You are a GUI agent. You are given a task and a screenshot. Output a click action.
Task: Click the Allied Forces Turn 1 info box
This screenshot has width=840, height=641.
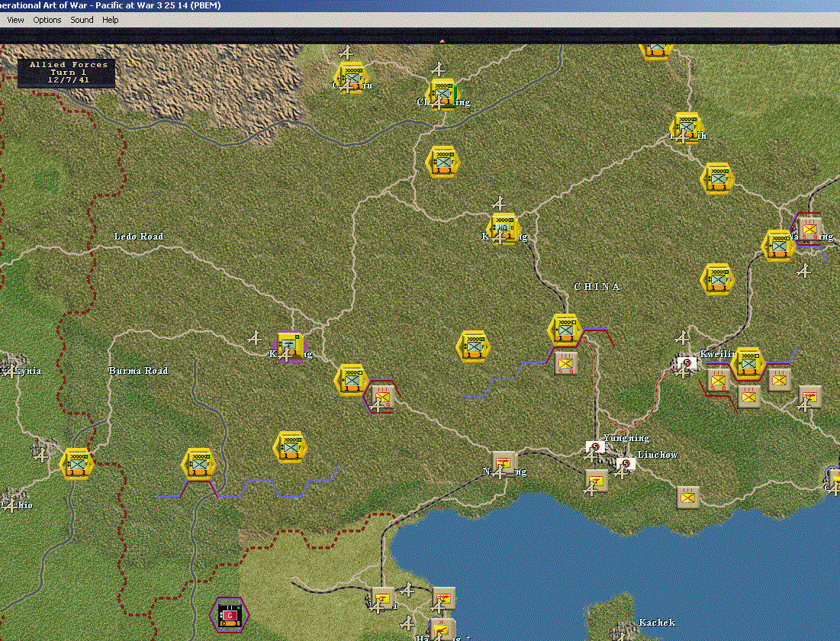coord(66,72)
